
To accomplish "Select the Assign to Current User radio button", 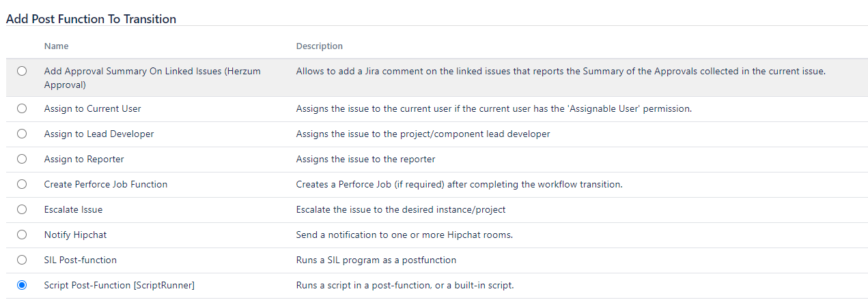I will tap(22, 108).
